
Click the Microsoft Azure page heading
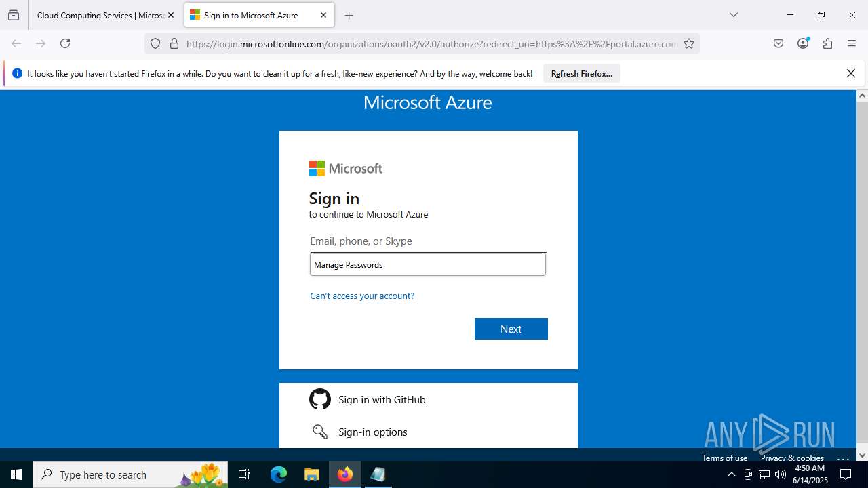tap(427, 102)
